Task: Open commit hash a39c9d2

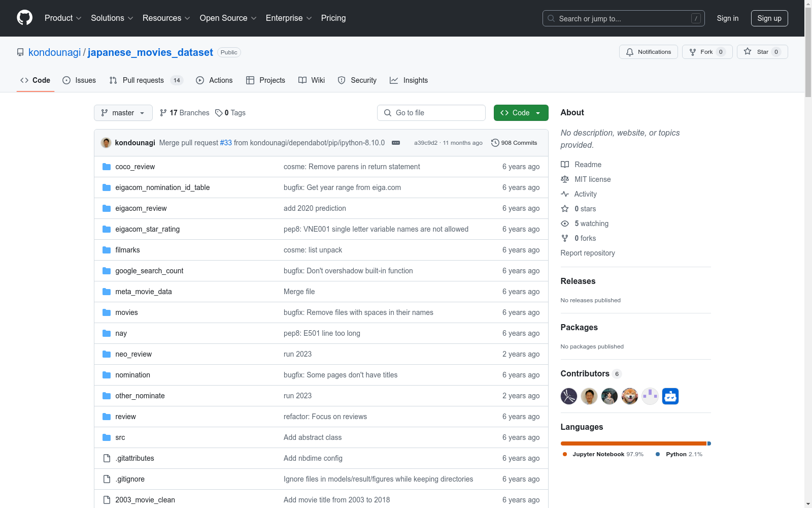Action: tap(426, 143)
